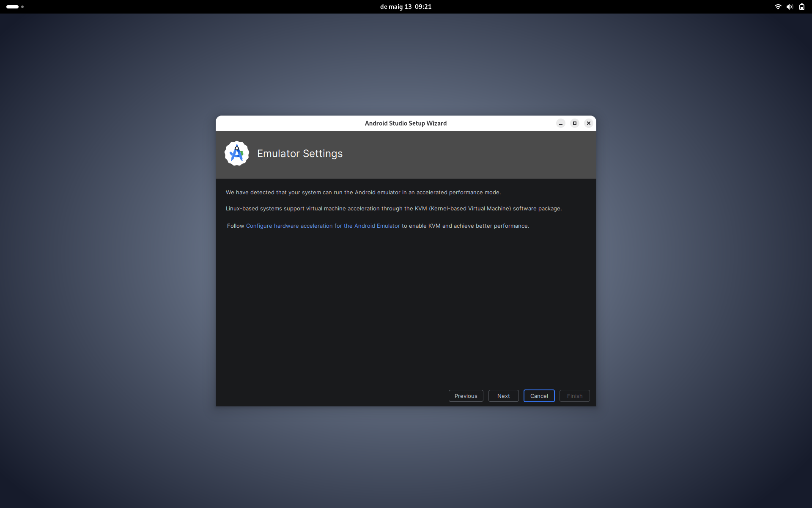This screenshot has width=812, height=508.
Task: Click the Emulator Settings heading
Action: tap(300, 154)
